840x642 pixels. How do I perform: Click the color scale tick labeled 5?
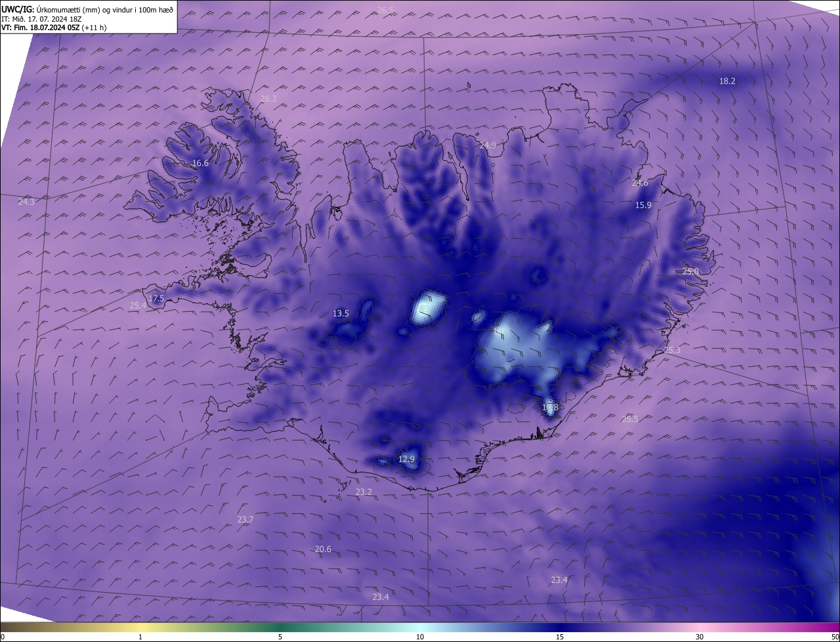point(280,637)
